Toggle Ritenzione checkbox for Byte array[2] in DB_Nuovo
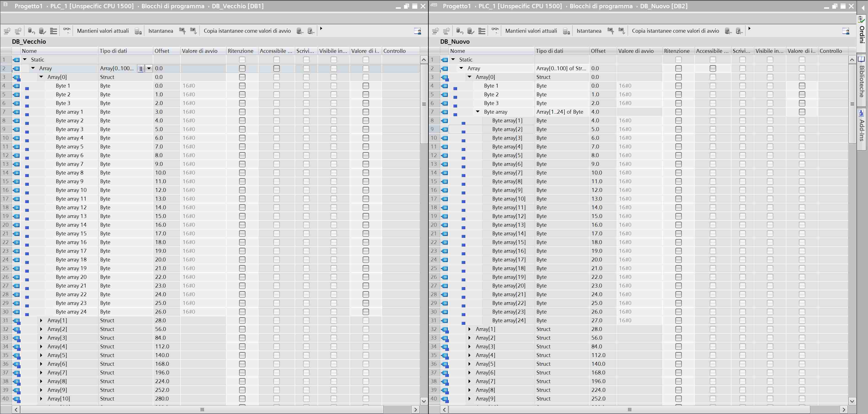The height and width of the screenshot is (414, 868). tap(678, 129)
